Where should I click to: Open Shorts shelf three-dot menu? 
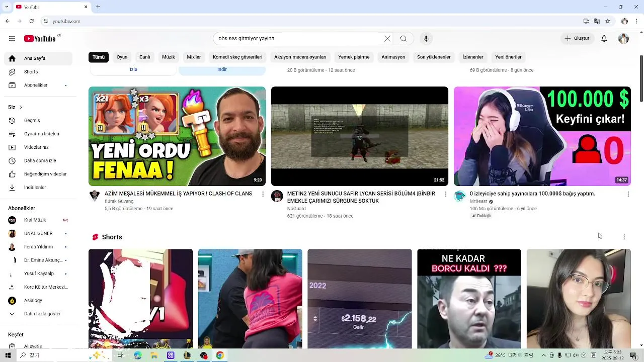click(x=624, y=237)
